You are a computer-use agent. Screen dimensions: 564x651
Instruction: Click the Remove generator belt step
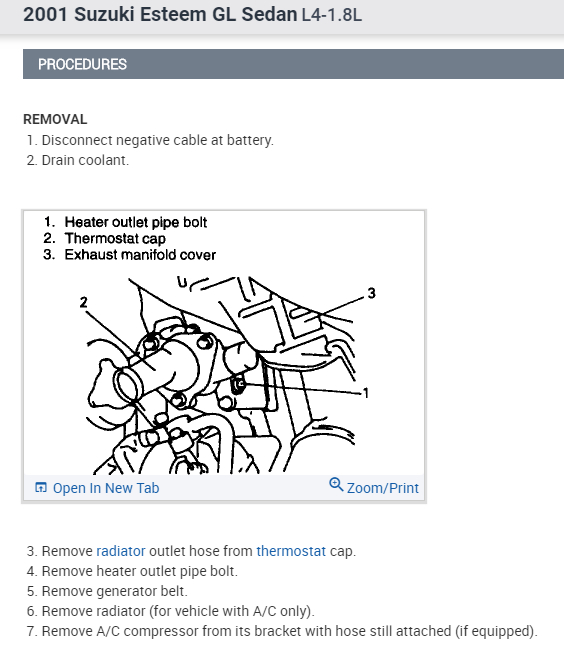click(115, 591)
